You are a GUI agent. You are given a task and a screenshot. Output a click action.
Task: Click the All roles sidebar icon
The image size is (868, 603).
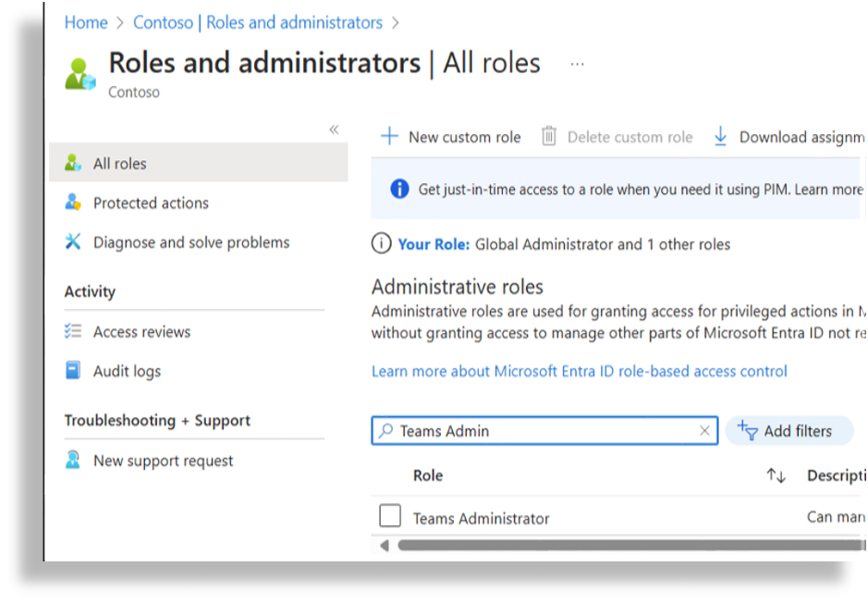pyautogui.click(x=73, y=164)
